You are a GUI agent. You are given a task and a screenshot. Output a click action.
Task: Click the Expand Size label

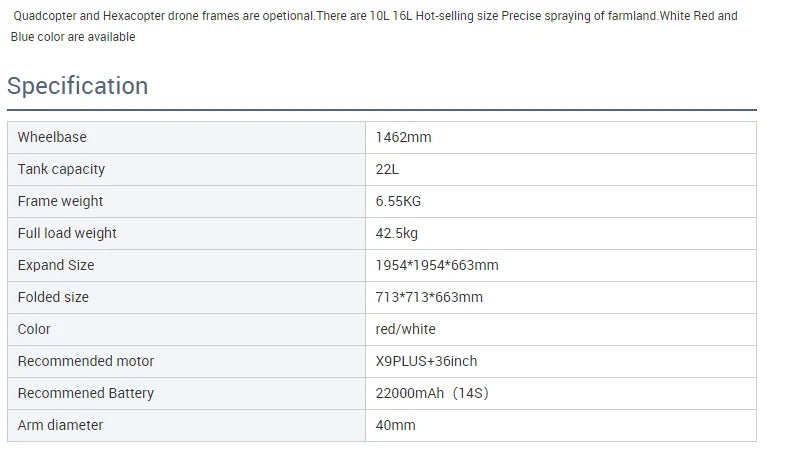tap(56, 265)
